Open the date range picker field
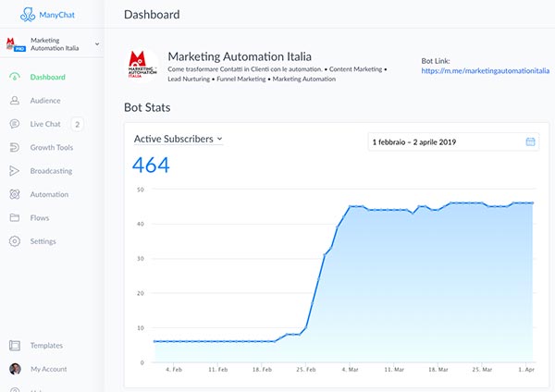Image resolution: width=555 pixels, height=392 pixels. [x=453, y=141]
